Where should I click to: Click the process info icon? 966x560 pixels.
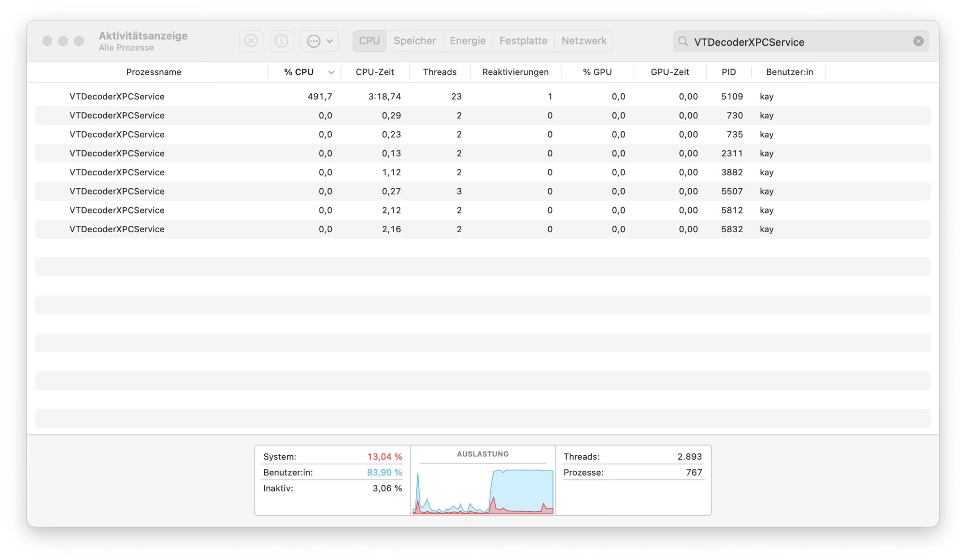point(281,41)
